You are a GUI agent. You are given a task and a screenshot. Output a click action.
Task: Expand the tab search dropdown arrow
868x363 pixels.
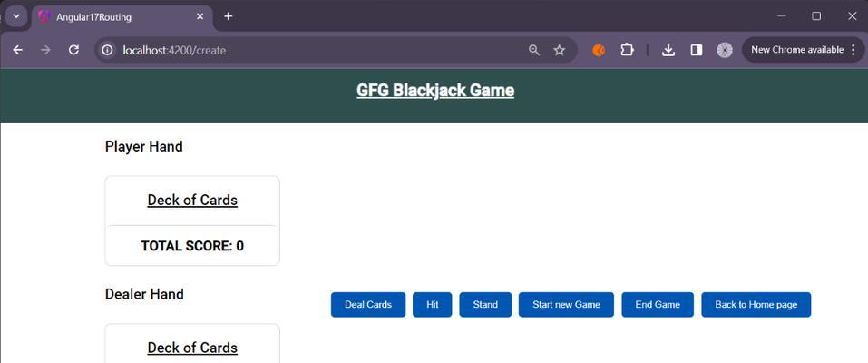click(x=16, y=16)
